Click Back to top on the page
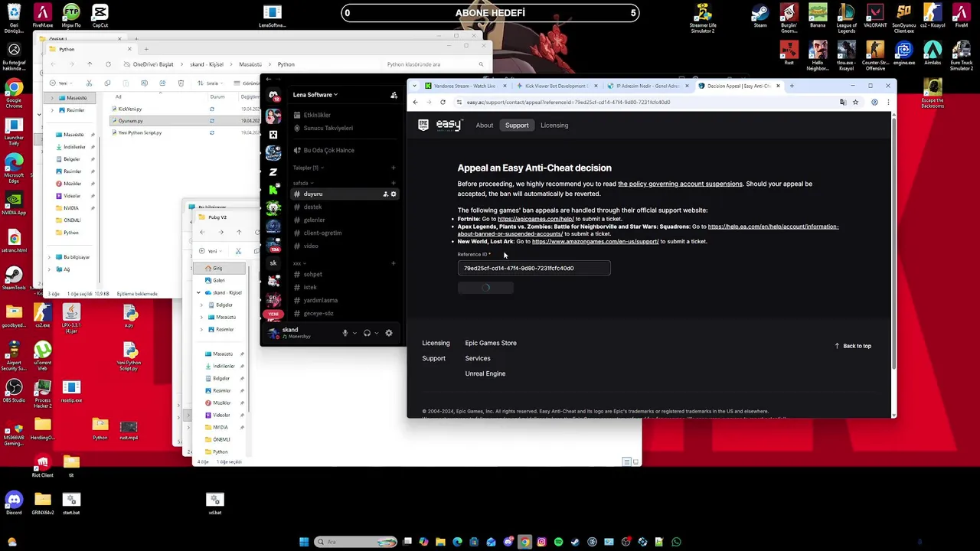This screenshot has height=551, width=980. (x=853, y=346)
